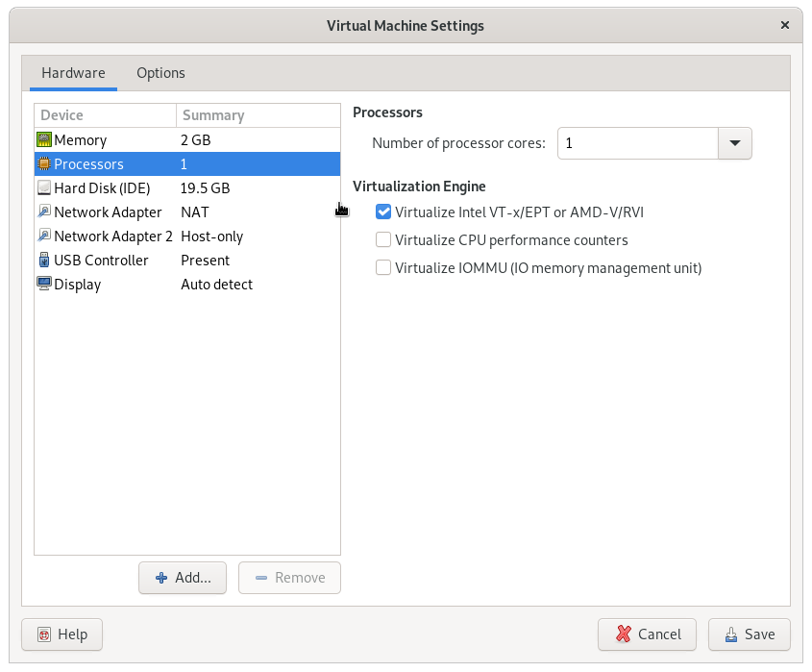Image resolution: width=812 pixels, height=672 pixels.
Task: Select the Display monitor icon
Action: [43, 284]
